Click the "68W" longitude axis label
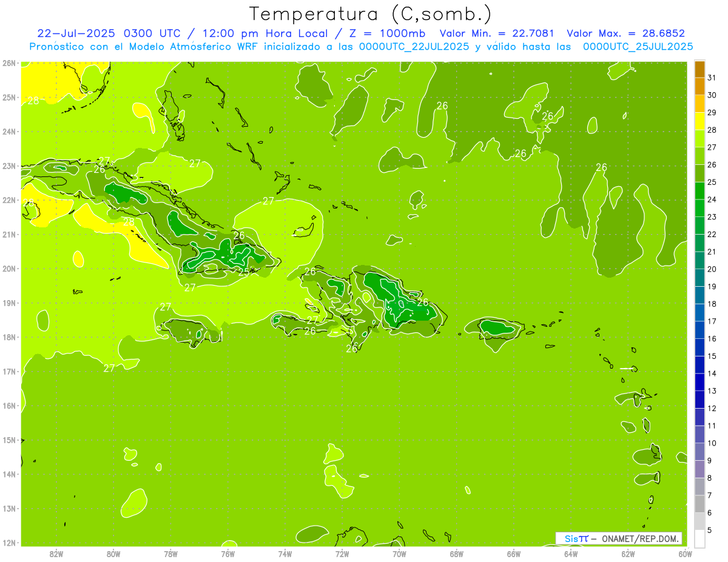Screen dimensions: 728x562 click(x=457, y=554)
